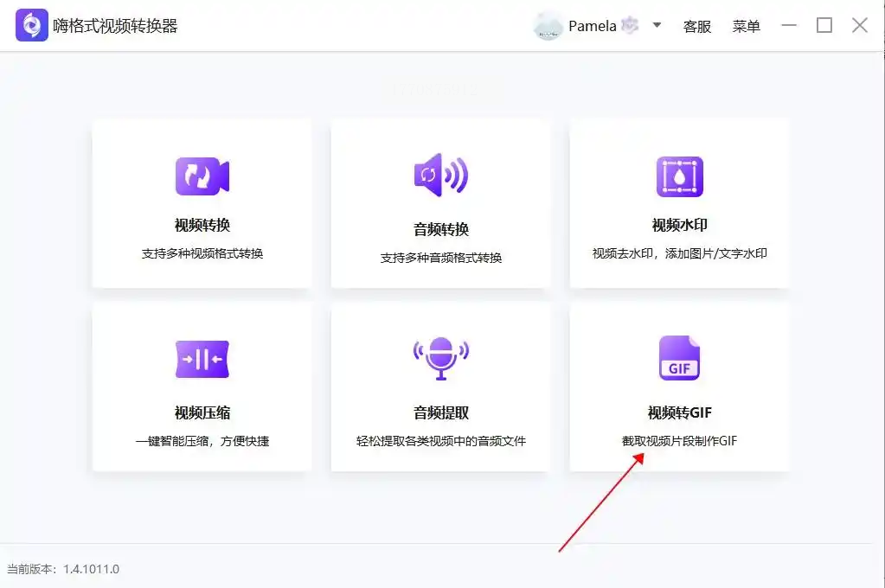Click the 视频转GIF file icon
Screen dimensions: 885x588
(x=680, y=358)
